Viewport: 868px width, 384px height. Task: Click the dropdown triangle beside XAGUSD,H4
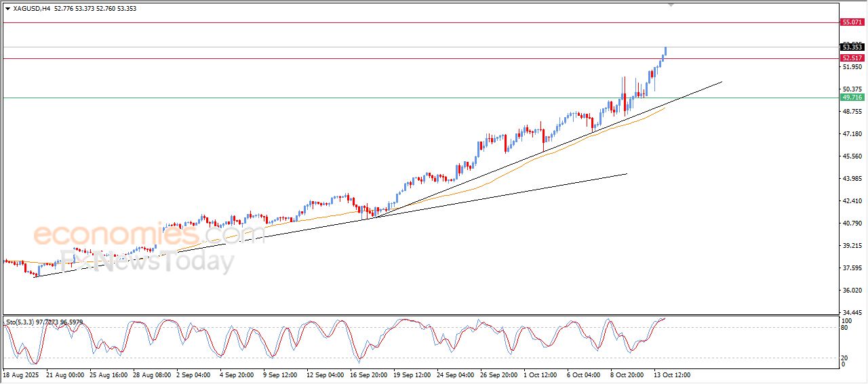pyautogui.click(x=7, y=9)
